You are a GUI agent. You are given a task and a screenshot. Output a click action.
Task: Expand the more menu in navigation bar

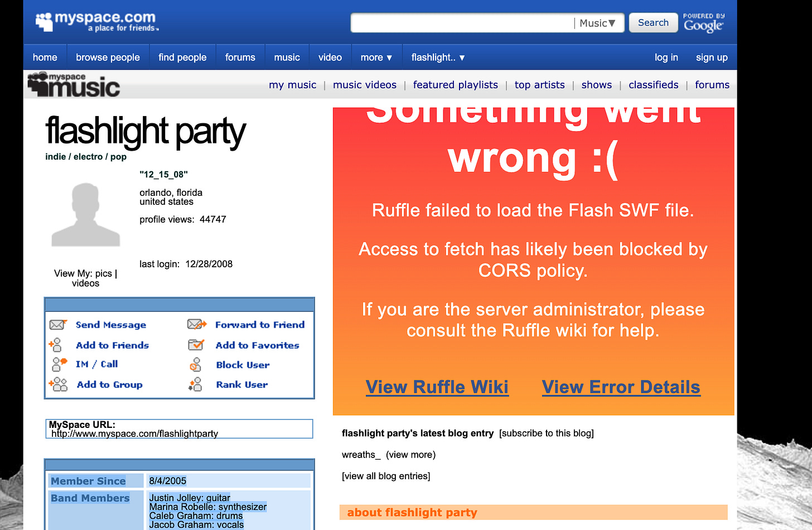pyautogui.click(x=376, y=57)
